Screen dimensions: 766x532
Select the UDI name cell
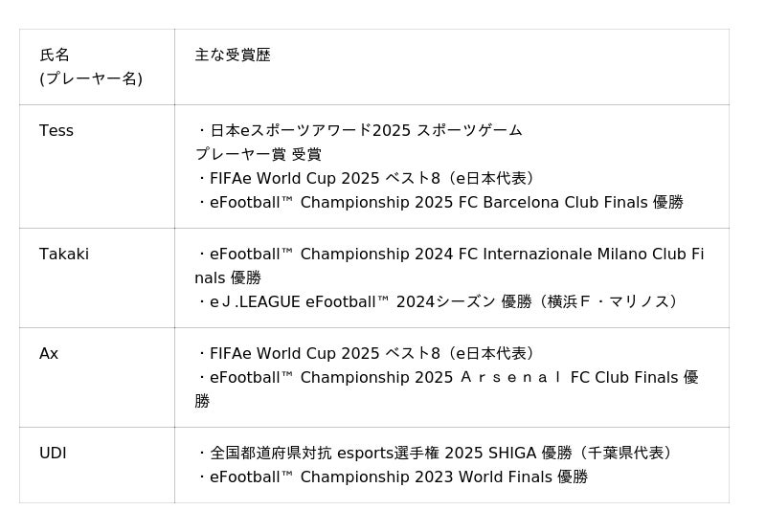pos(53,454)
